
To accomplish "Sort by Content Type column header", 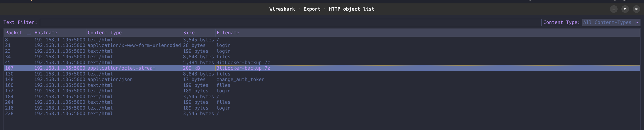I will pyautogui.click(x=104, y=33).
